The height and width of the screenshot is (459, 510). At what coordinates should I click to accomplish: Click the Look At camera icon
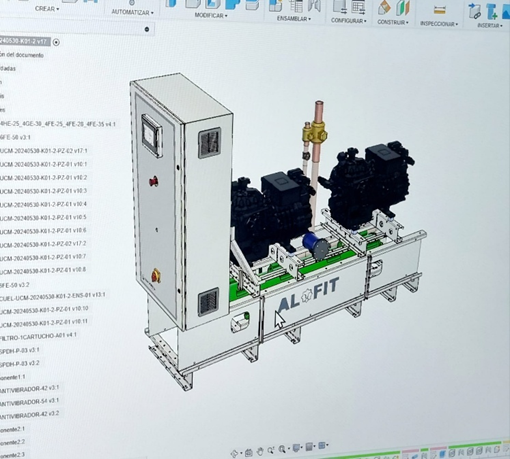[248, 453]
